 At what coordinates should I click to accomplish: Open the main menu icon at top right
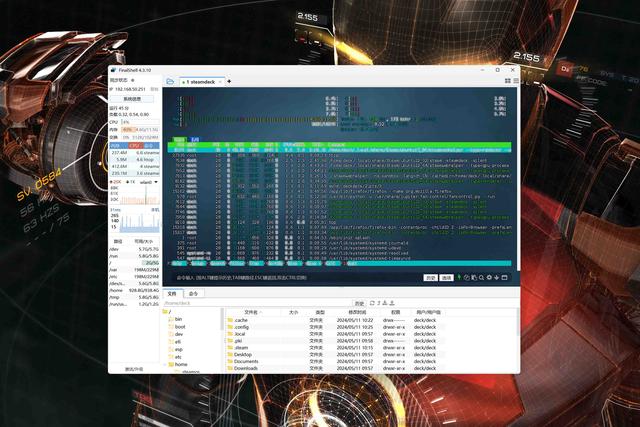click(516, 81)
